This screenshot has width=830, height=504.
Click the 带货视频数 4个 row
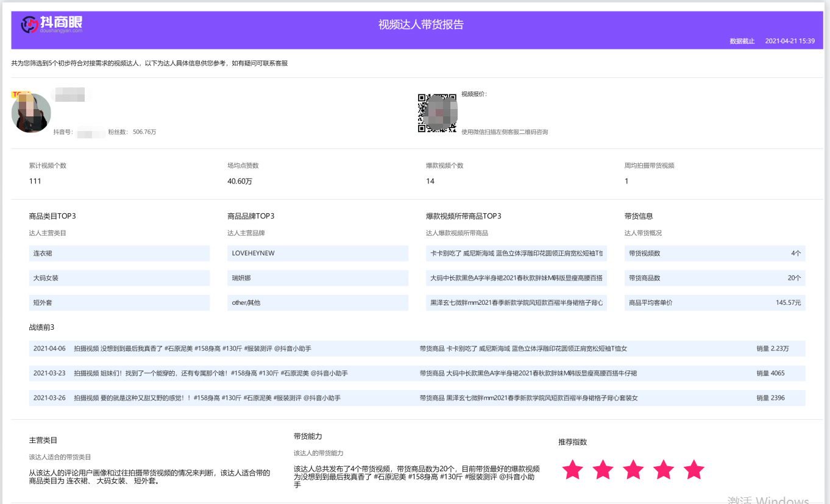coord(715,253)
